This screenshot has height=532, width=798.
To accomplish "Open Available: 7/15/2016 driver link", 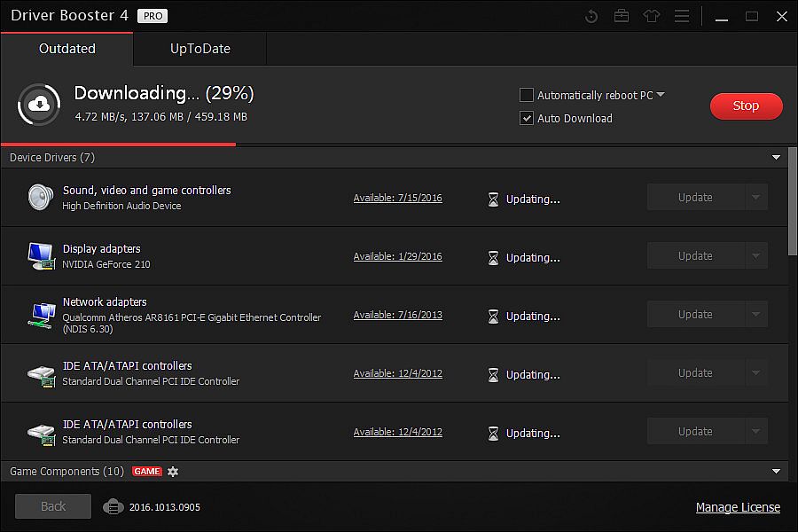I will [x=398, y=198].
